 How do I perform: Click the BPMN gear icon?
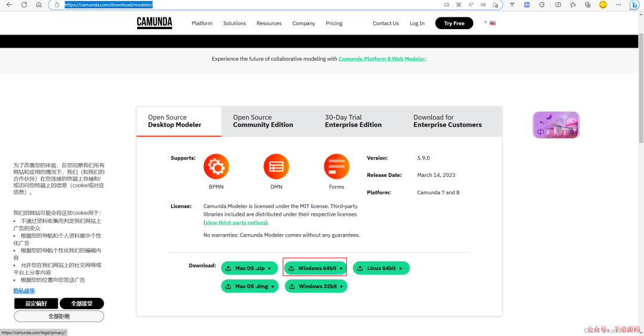click(x=216, y=167)
